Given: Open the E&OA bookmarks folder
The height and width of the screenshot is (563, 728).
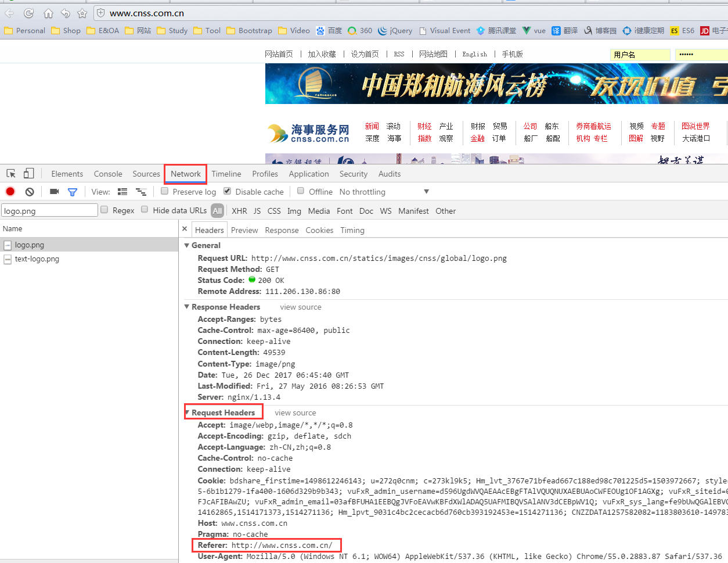Looking at the screenshot, I should 103,31.
